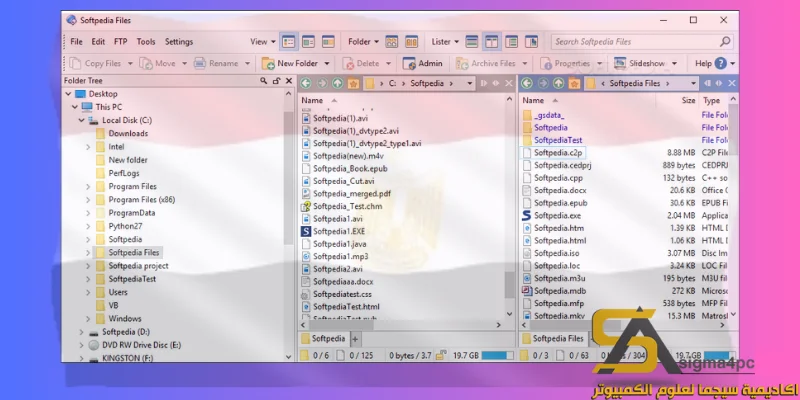Select the Softpedia folder tab

[323, 338]
